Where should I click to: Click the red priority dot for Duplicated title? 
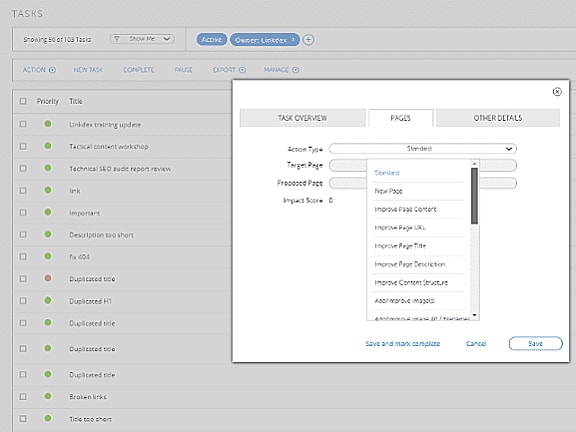coord(48,278)
